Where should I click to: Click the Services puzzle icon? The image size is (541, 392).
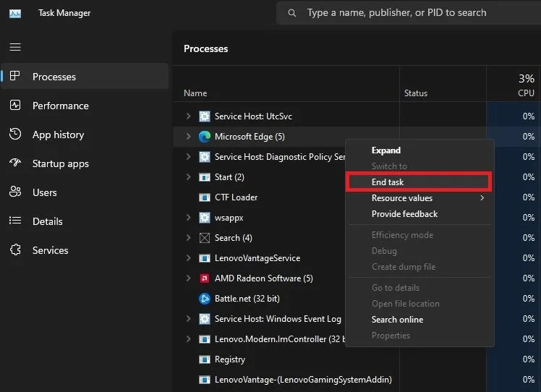click(x=15, y=250)
